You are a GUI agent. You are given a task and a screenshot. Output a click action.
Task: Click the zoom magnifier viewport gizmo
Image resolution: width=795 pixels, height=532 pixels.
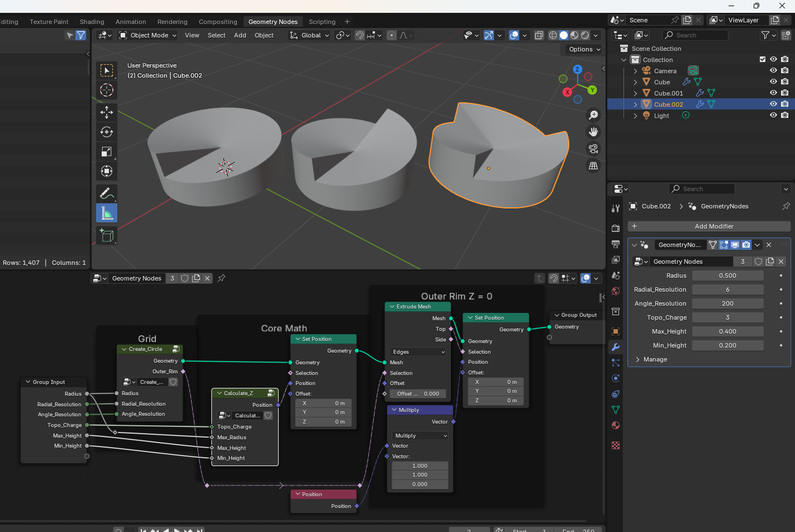[x=593, y=115]
